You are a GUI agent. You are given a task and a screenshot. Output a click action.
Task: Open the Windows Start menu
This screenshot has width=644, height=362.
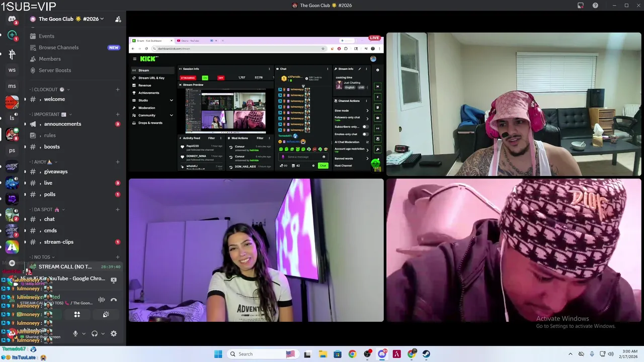218,354
